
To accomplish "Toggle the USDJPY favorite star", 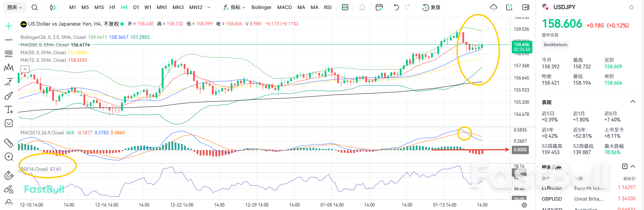I will tap(631, 7).
